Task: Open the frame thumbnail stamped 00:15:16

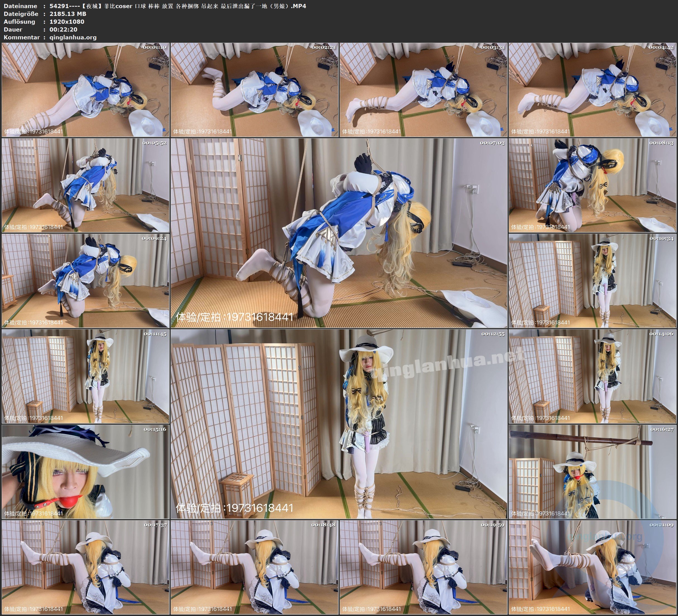Action: click(85, 472)
